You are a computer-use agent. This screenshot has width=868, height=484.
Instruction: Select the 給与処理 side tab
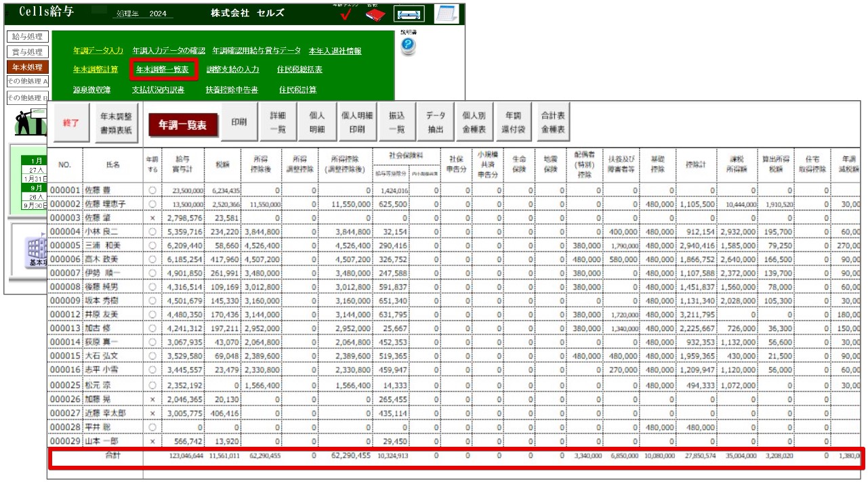27,37
